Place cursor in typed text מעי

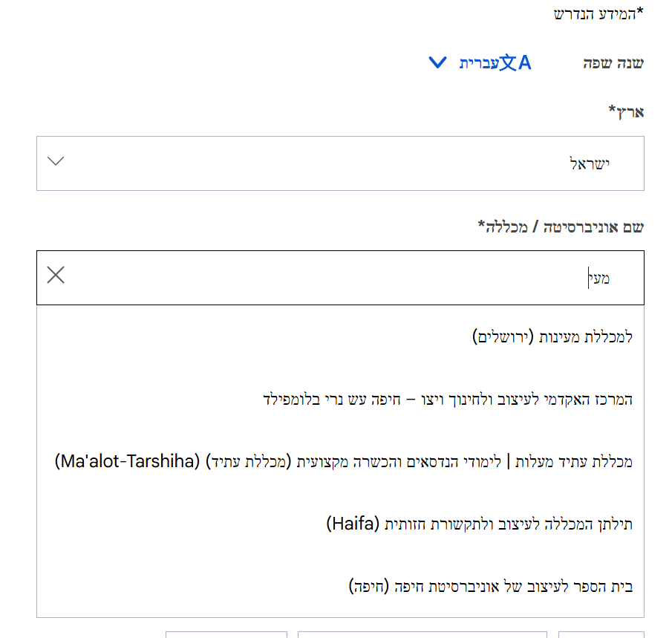tap(598, 279)
